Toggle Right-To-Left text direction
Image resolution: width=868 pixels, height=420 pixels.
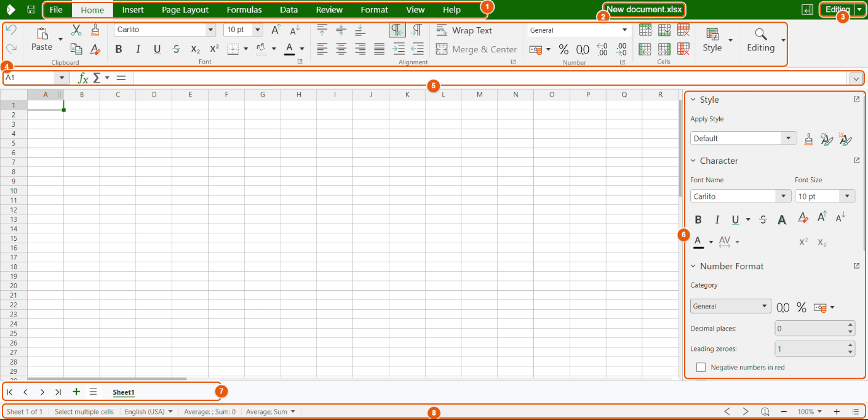[x=416, y=30]
